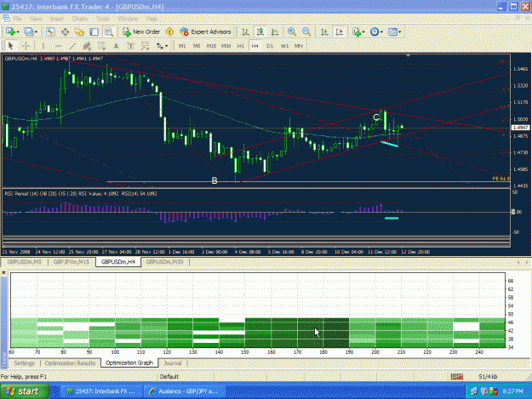Open the Charts menu
The height and width of the screenshot is (399, 532).
tap(80, 19)
